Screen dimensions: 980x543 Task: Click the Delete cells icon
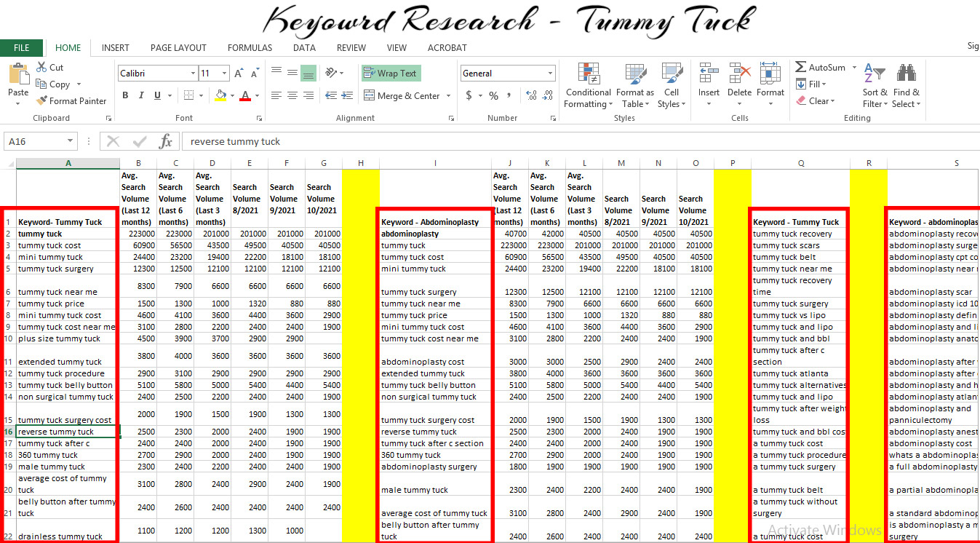pos(739,74)
